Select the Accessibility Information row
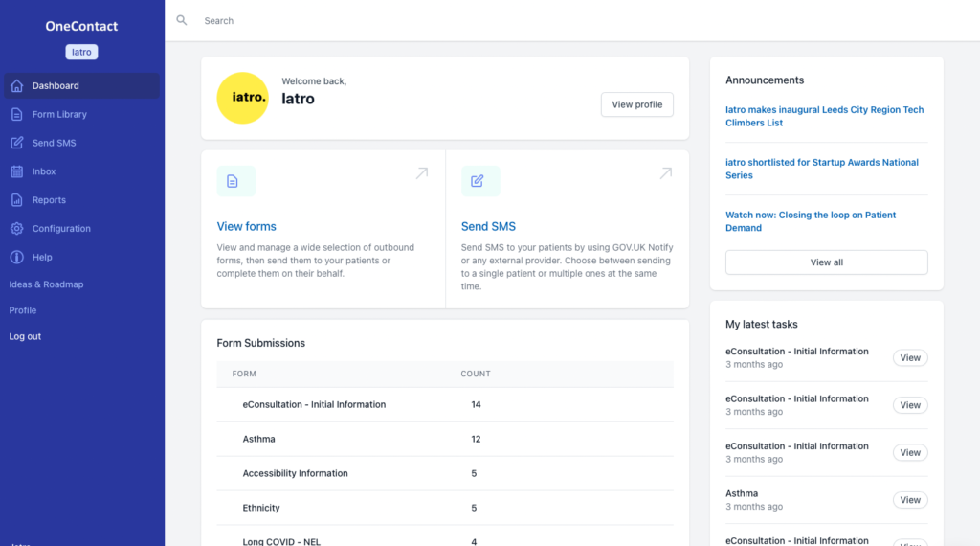The image size is (980, 546). pyautogui.click(x=445, y=473)
